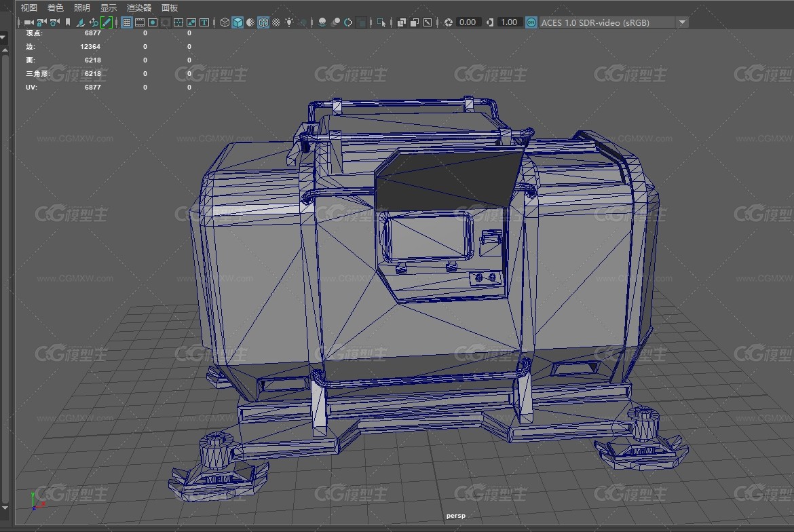Toggle the Resolution Gate display
This screenshot has height=532, width=794.
(153, 22)
